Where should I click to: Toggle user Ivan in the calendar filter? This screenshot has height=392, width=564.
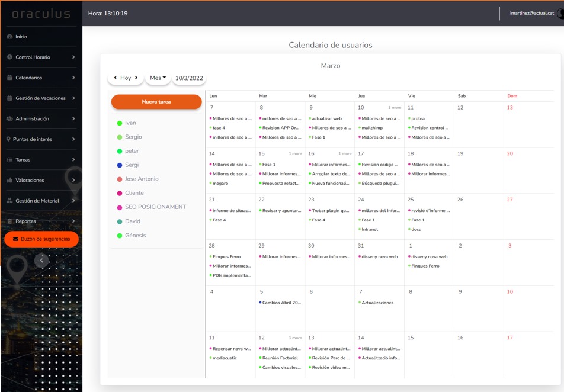(x=130, y=123)
